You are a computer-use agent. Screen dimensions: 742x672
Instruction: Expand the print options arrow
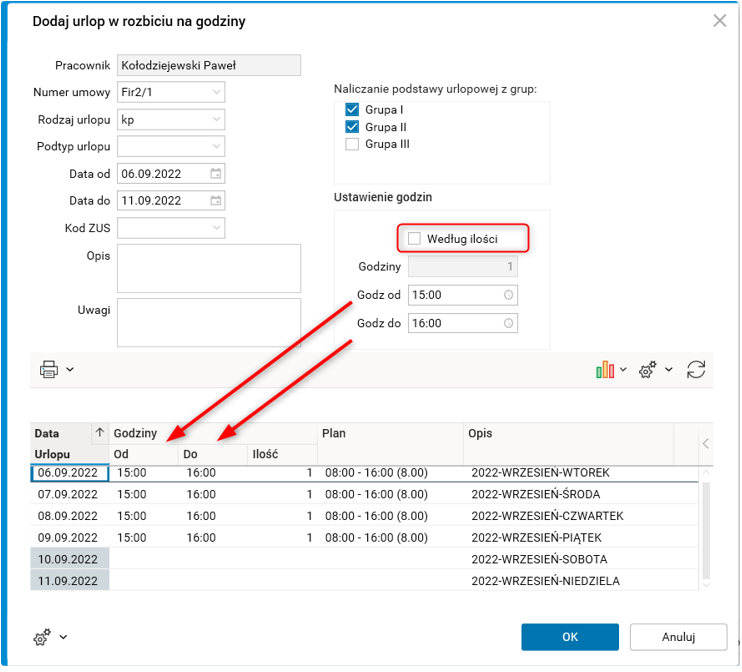[x=70, y=369]
